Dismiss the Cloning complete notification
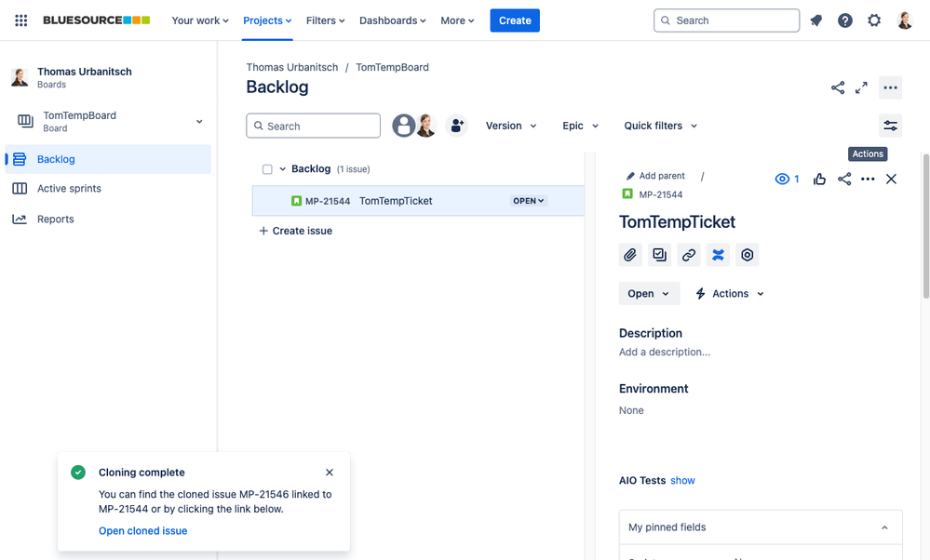 pyautogui.click(x=330, y=473)
